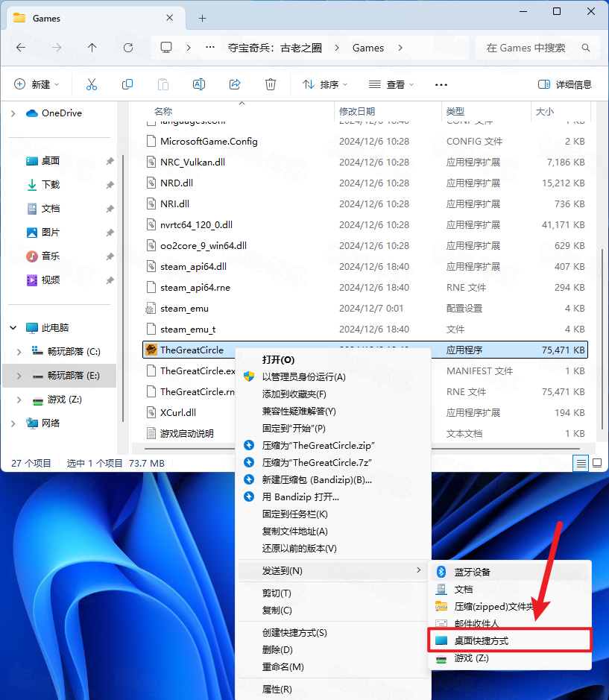Click the 修改日期 column header
Screen dimensions: 609x700
click(x=388, y=112)
